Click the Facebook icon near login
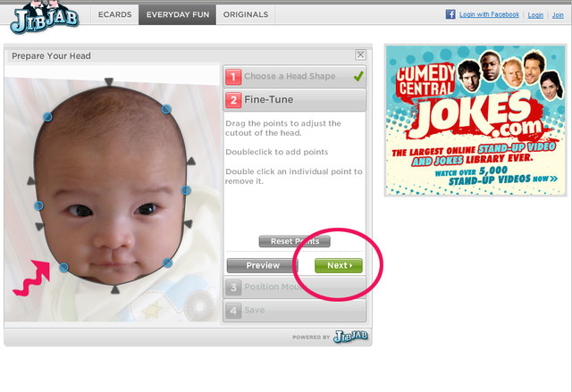 click(450, 14)
